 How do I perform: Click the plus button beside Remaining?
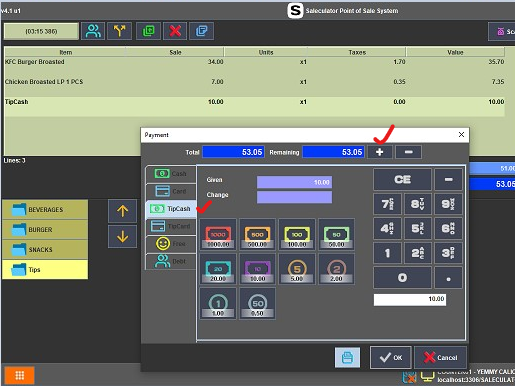coord(380,152)
